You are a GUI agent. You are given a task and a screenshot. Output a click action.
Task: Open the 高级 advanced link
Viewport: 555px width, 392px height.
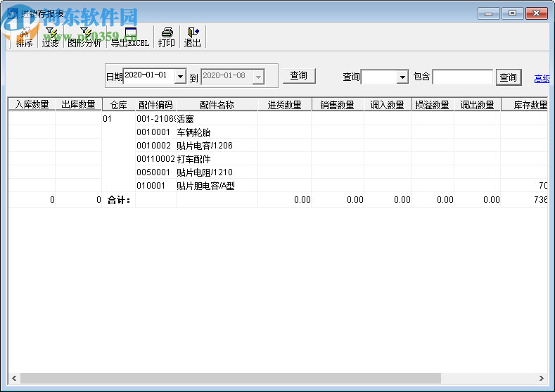tap(542, 79)
